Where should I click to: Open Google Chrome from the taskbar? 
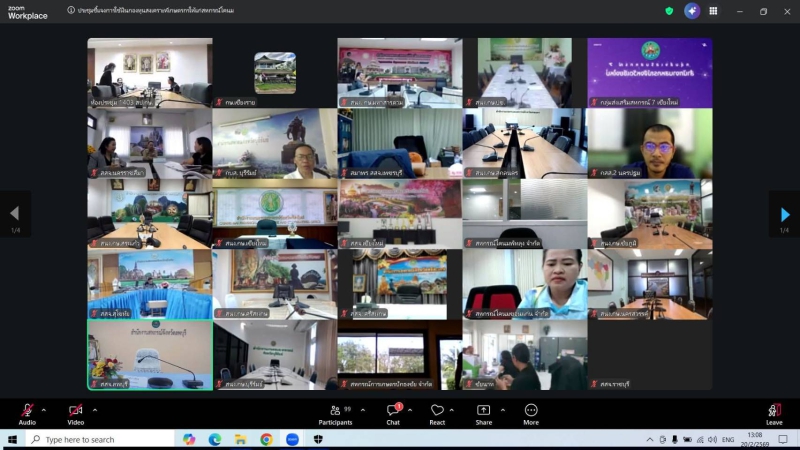tap(266, 439)
